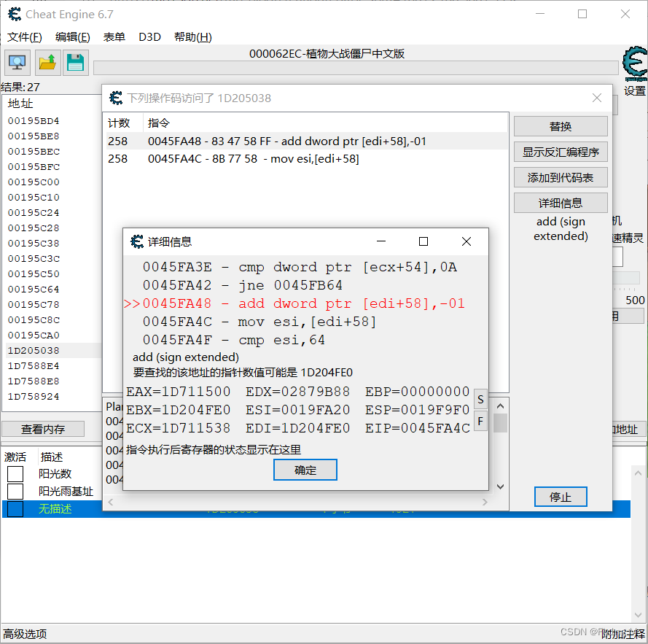Open the D3D menu

(149, 37)
